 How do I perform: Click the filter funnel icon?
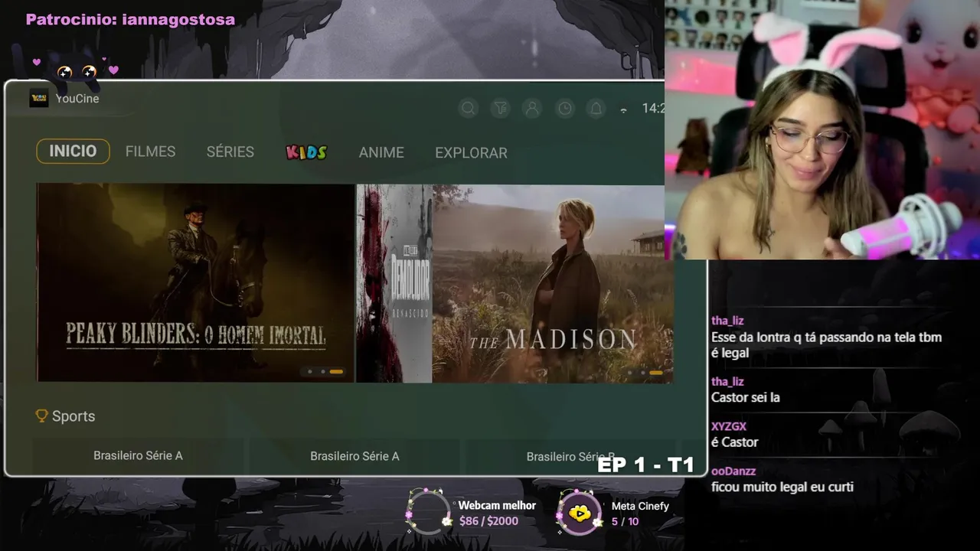[x=501, y=109]
